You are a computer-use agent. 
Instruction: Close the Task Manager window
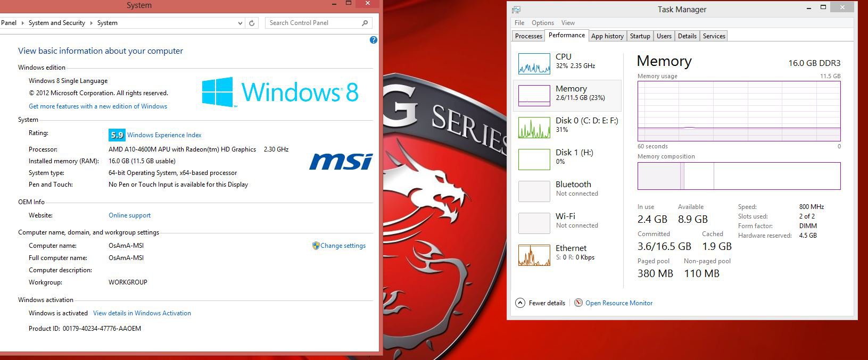(x=842, y=7)
